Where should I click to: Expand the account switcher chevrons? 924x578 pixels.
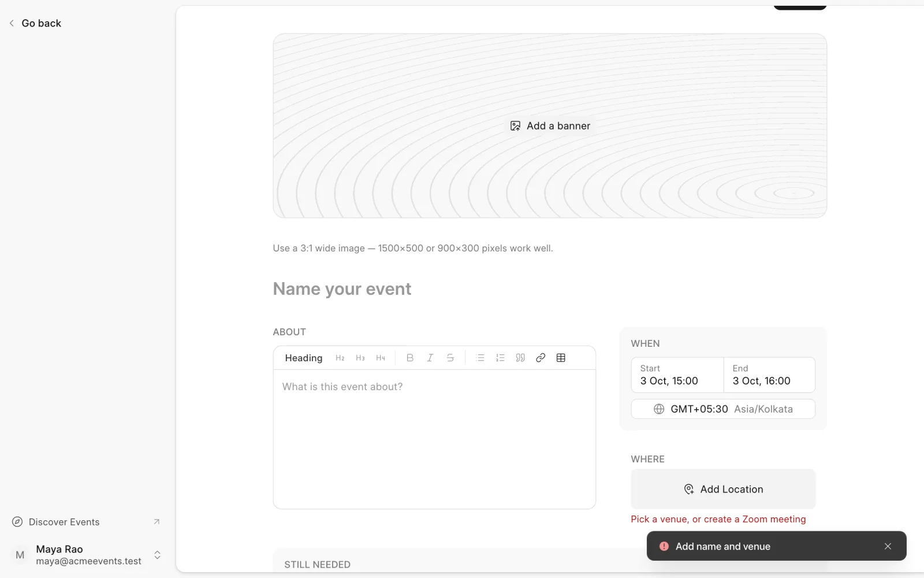pyautogui.click(x=157, y=555)
